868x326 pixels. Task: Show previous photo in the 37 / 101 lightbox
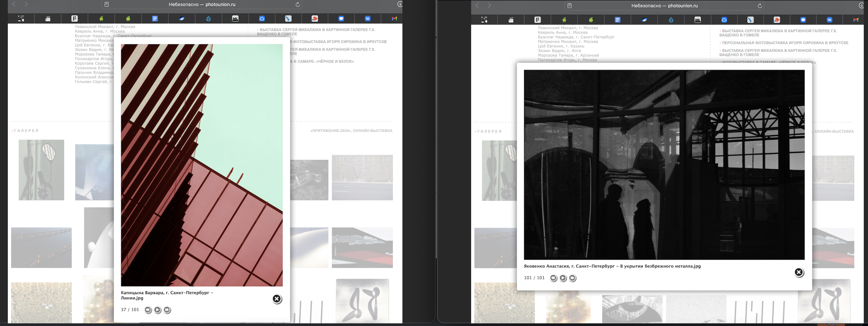[x=148, y=310]
